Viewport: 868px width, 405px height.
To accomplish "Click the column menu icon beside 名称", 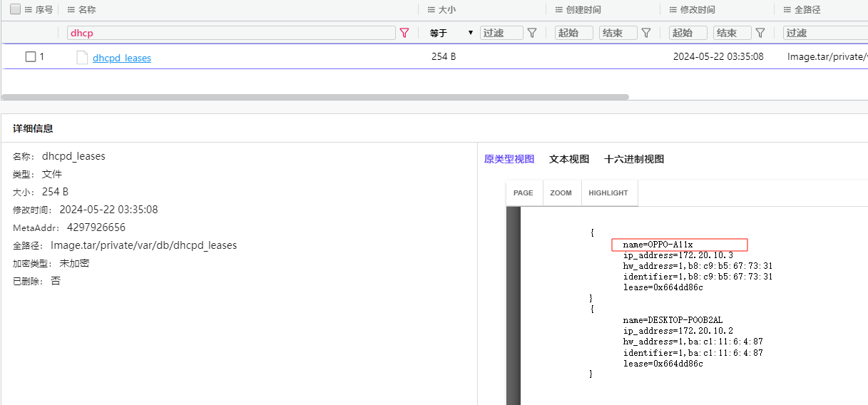I will coord(71,10).
